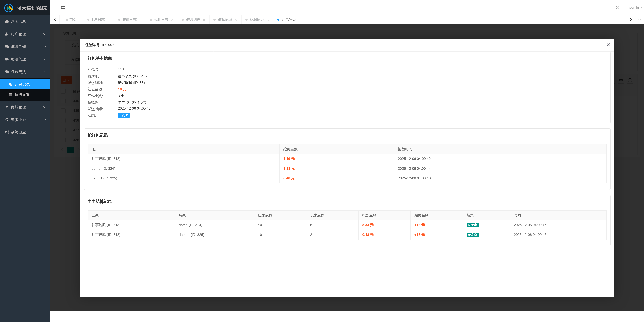Image resolution: width=644 pixels, height=322 pixels.
Task: Select 红包记录 sidebar item
Action: [x=22, y=84]
